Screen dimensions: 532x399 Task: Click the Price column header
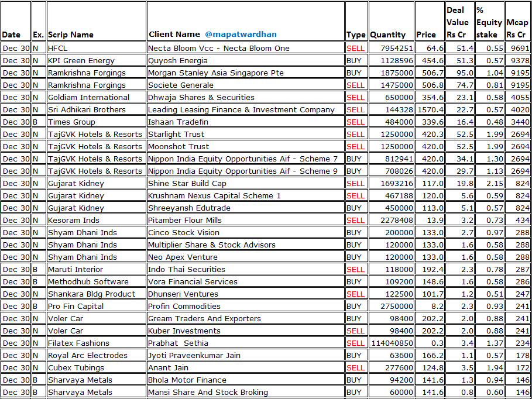coord(429,21)
